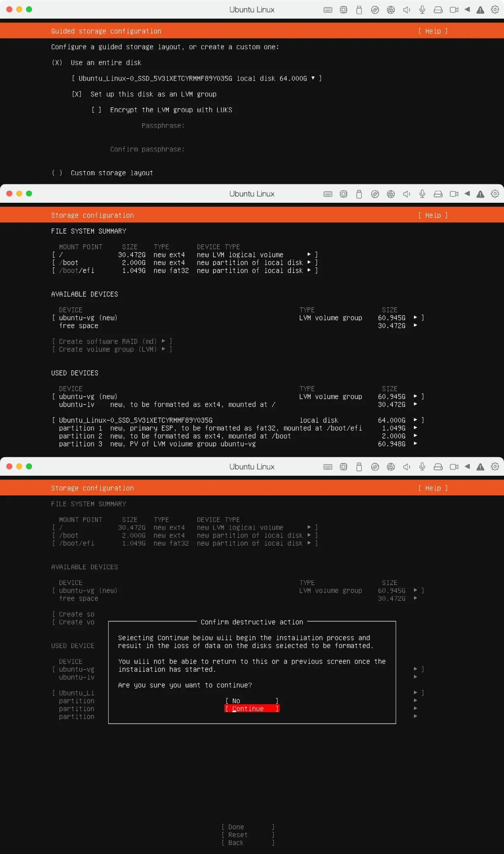Select 'Use an entire disk' radio option

tap(57, 63)
